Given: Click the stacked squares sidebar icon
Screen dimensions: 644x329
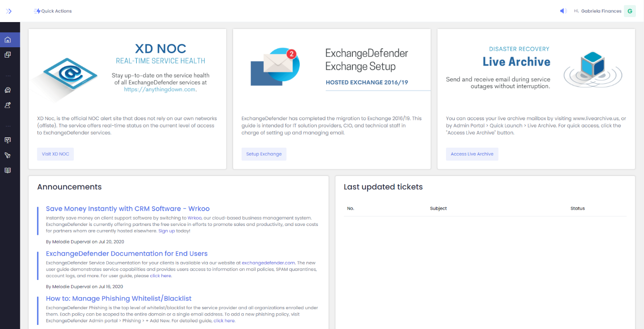Looking at the screenshot, I should [8, 55].
